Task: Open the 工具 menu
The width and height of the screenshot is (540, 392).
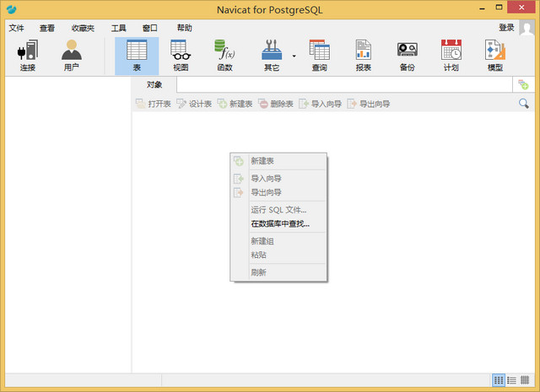Action: coord(118,28)
